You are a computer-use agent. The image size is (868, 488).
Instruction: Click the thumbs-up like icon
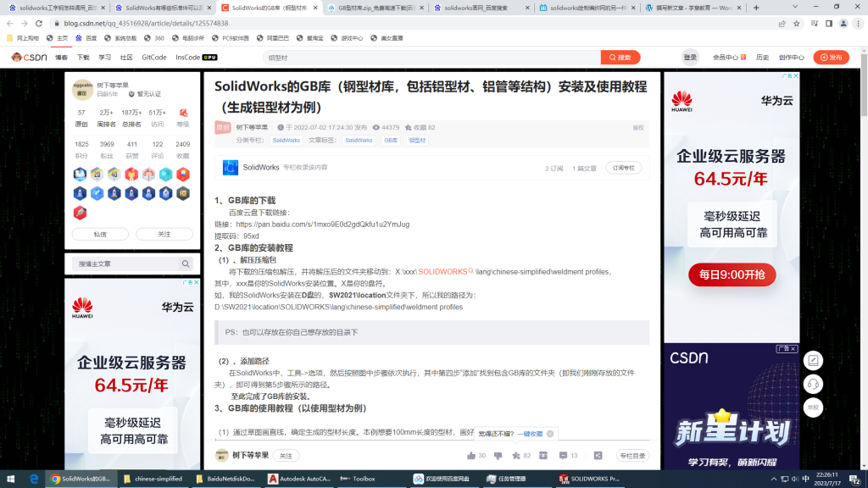pyautogui.click(x=470, y=456)
